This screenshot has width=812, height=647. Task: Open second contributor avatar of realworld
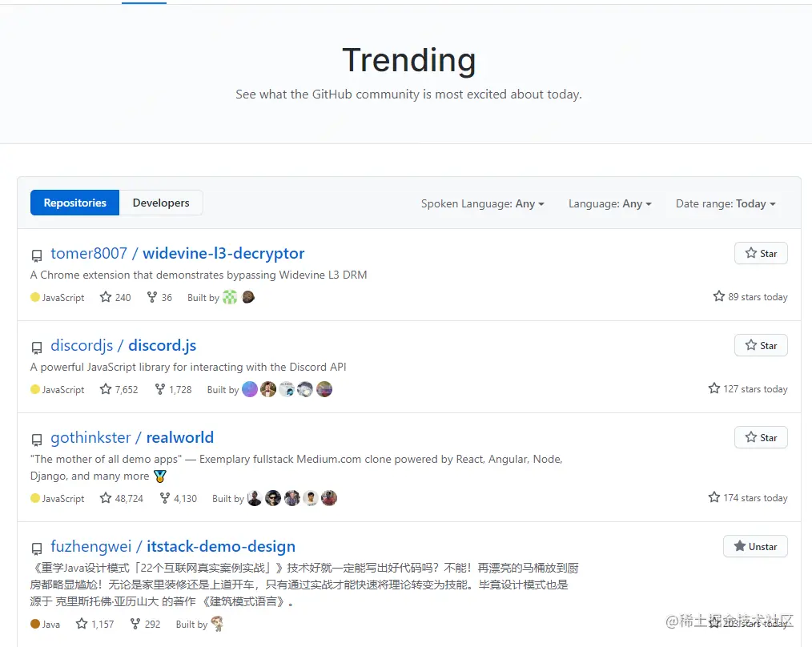[273, 498]
